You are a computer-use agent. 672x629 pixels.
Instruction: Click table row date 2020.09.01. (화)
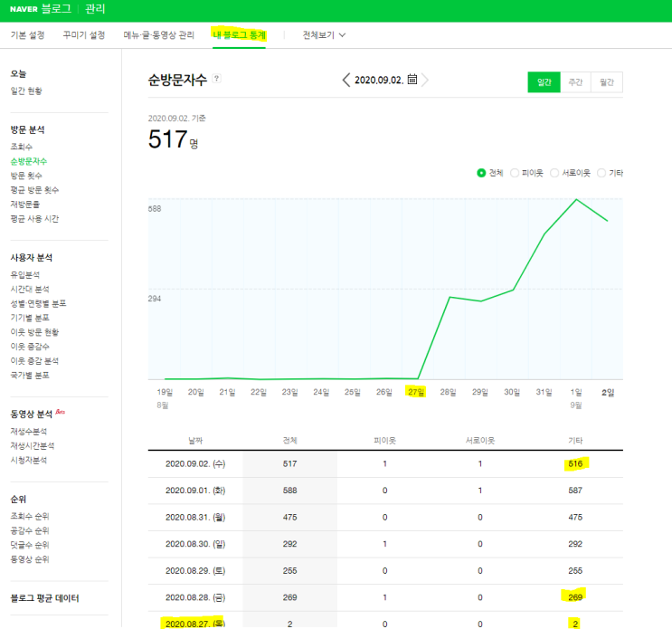coord(195,491)
